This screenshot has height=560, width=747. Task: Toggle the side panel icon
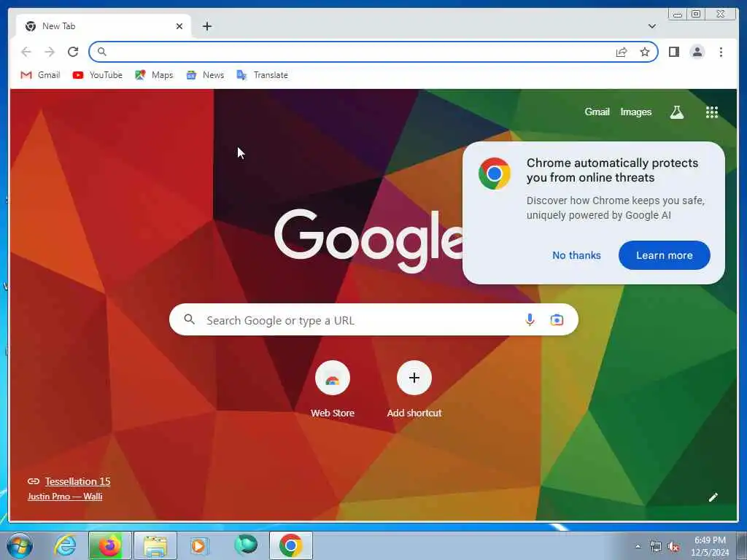click(673, 52)
